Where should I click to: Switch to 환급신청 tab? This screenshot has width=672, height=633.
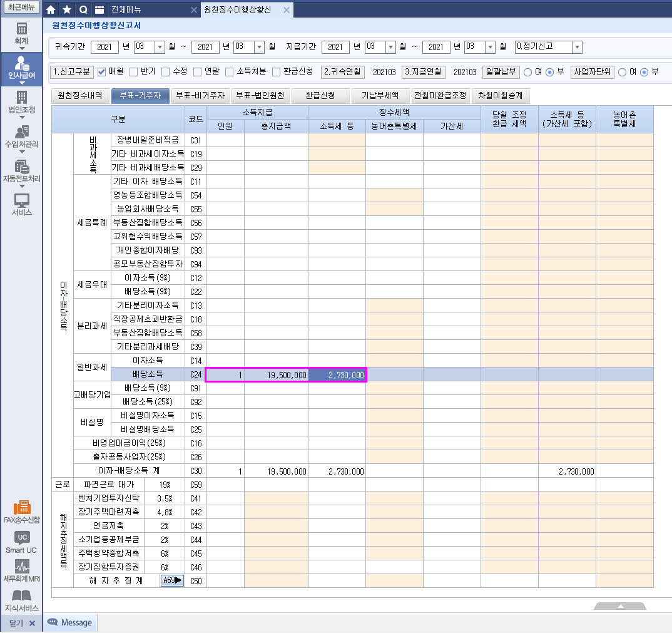coord(320,96)
